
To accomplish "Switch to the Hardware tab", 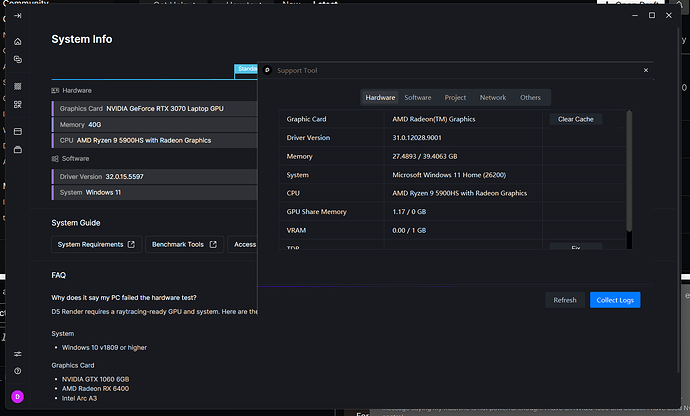I will [x=380, y=98].
